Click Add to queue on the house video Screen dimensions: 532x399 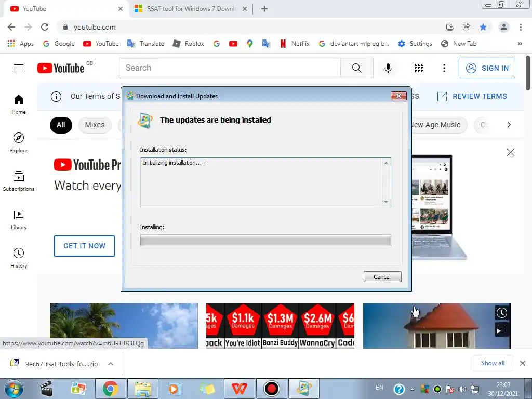tap(501, 329)
